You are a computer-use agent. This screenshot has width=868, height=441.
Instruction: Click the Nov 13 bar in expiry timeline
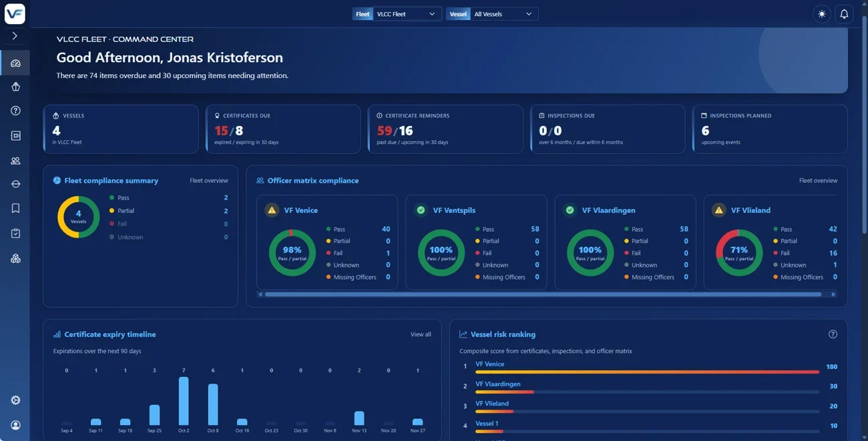coord(359,418)
